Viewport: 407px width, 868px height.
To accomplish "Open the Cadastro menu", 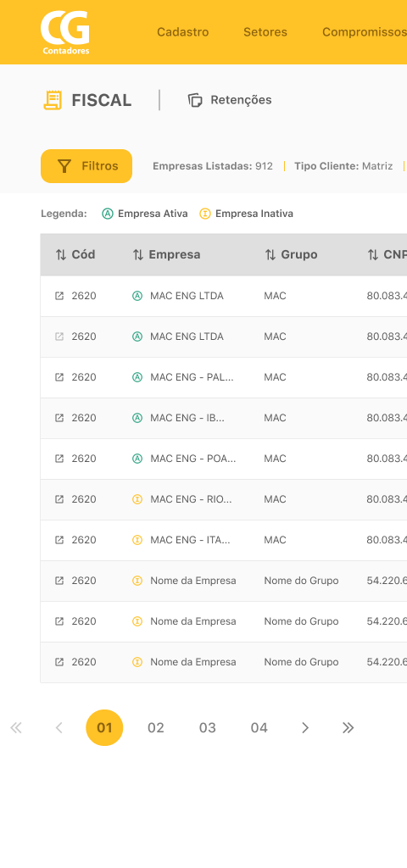I will point(183,32).
